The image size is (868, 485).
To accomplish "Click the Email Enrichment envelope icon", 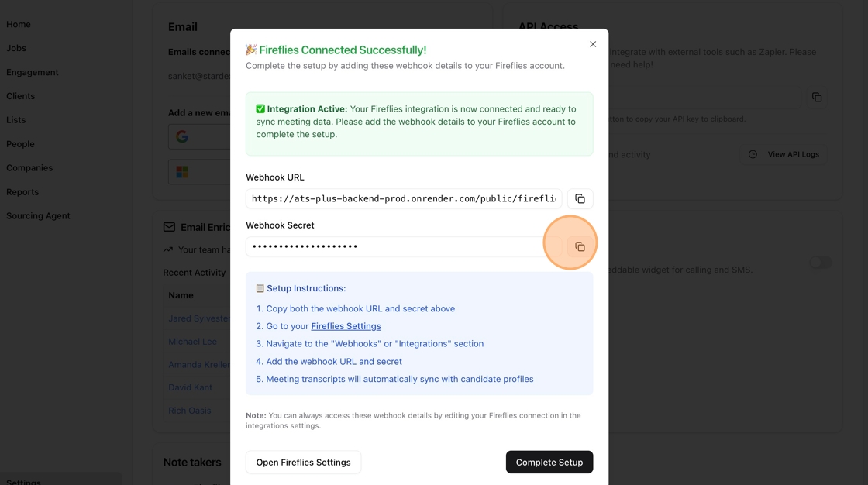I will (x=170, y=227).
